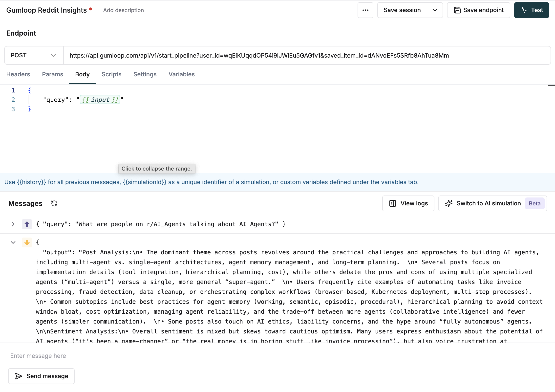Click the Save endpoint button
The width and height of the screenshot is (555, 392).
[x=478, y=10]
